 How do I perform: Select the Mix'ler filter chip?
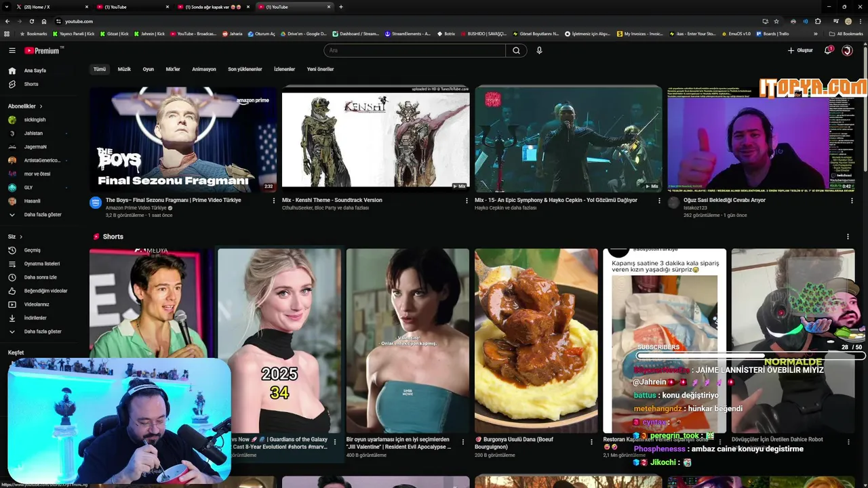(x=173, y=69)
